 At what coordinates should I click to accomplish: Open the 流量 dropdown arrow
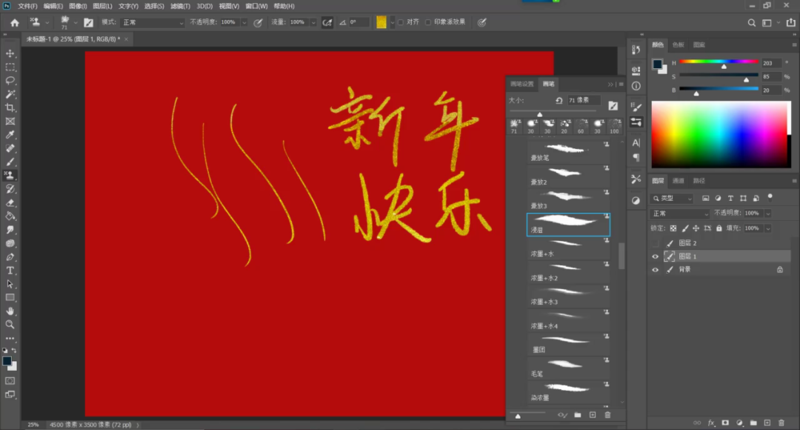pos(313,22)
